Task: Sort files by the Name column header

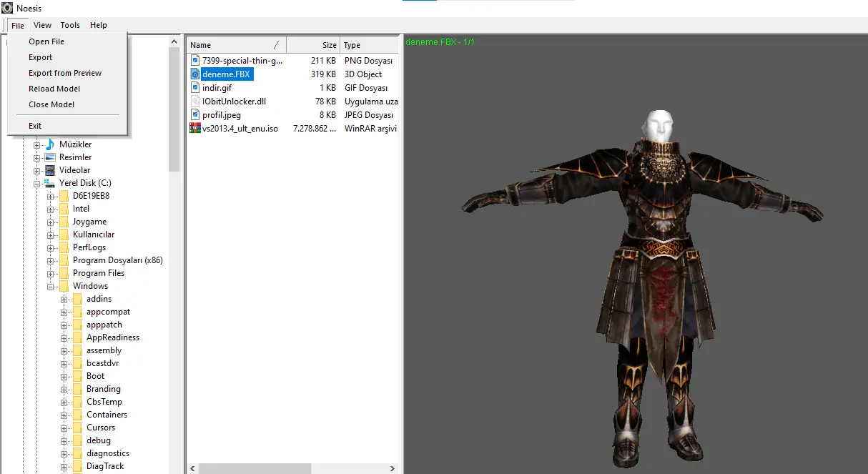Action: pyautogui.click(x=201, y=45)
